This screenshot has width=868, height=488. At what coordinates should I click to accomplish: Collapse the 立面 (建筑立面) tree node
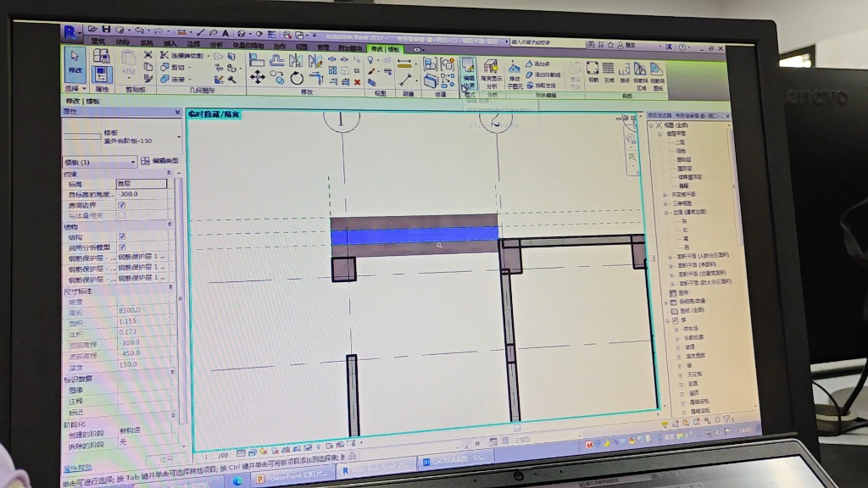click(666, 213)
